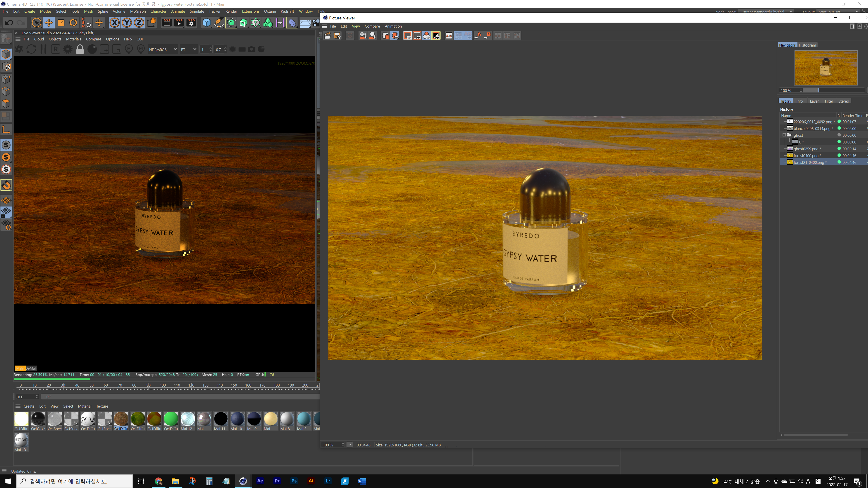The image size is (868, 488).
Task: Toggle X axis lock
Action: pyautogui.click(x=115, y=23)
